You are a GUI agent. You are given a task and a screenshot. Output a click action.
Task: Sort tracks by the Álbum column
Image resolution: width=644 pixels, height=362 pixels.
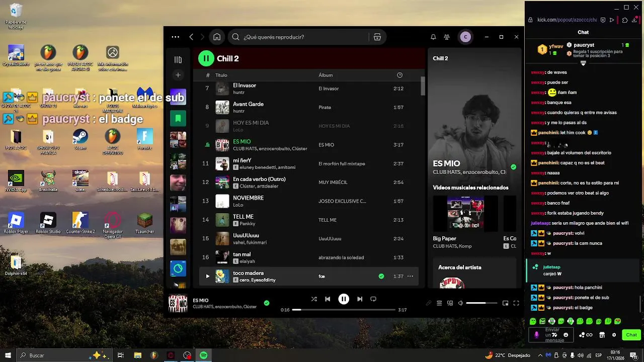coord(326,75)
